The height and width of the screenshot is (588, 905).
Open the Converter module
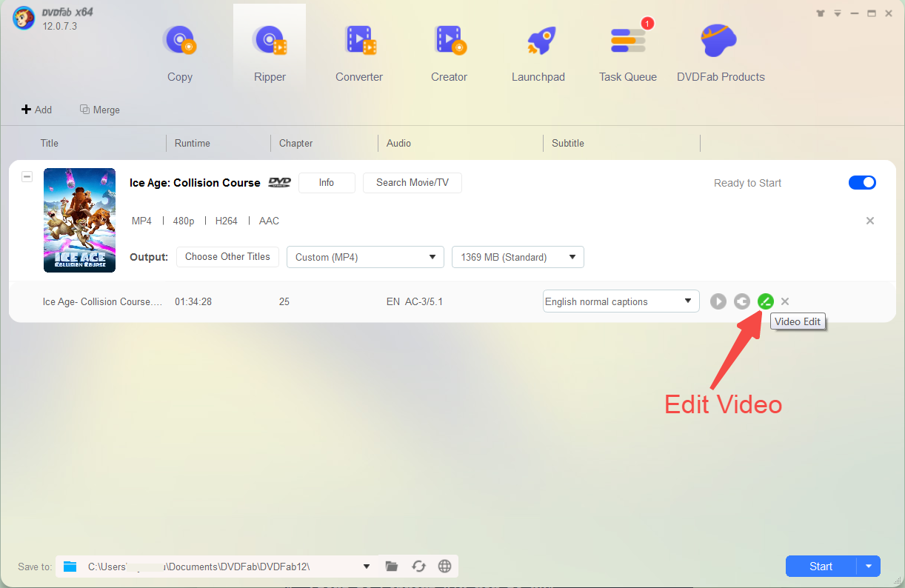click(x=359, y=53)
